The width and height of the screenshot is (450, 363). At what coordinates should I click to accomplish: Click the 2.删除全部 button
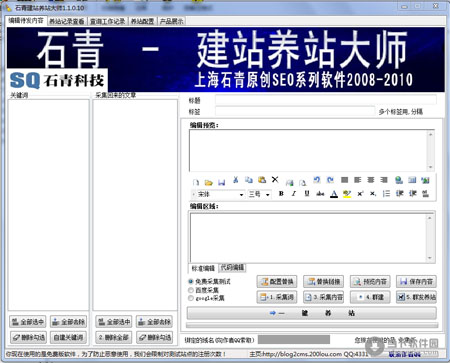pyautogui.click(x=114, y=337)
